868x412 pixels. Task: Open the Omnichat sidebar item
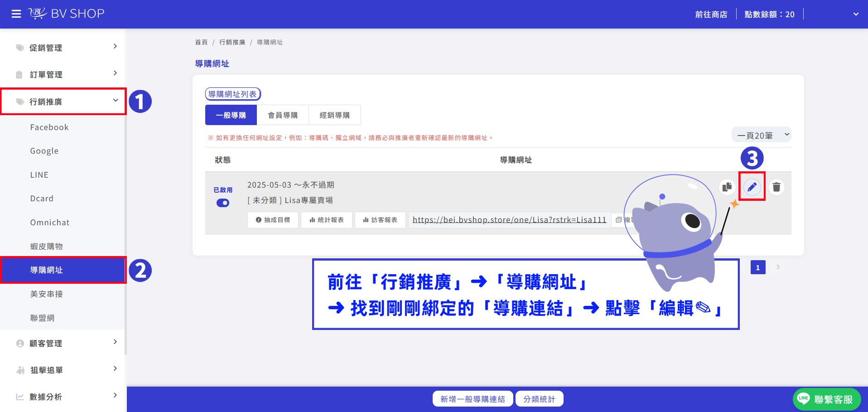point(50,223)
